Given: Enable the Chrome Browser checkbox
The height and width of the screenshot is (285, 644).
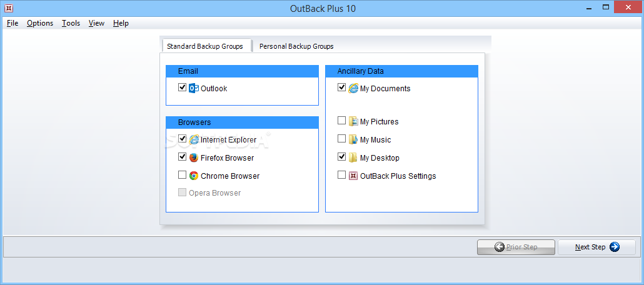Looking at the screenshot, I should (183, 175).
